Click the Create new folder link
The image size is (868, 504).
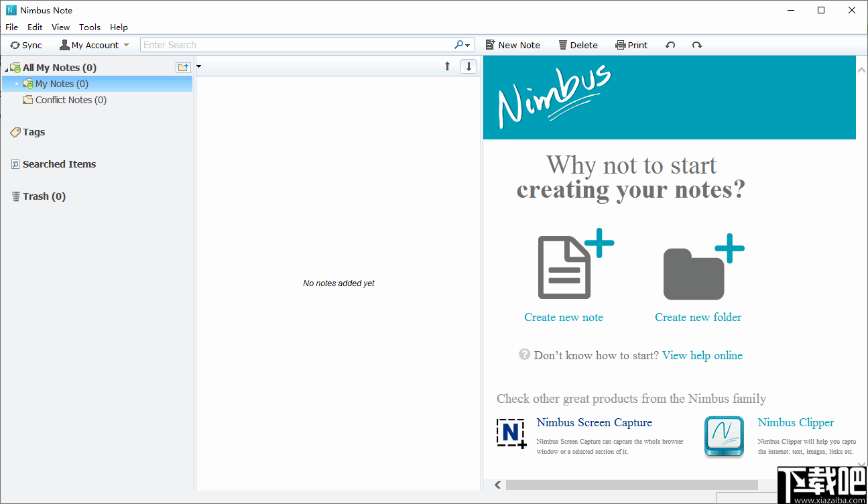click(698, 318)
